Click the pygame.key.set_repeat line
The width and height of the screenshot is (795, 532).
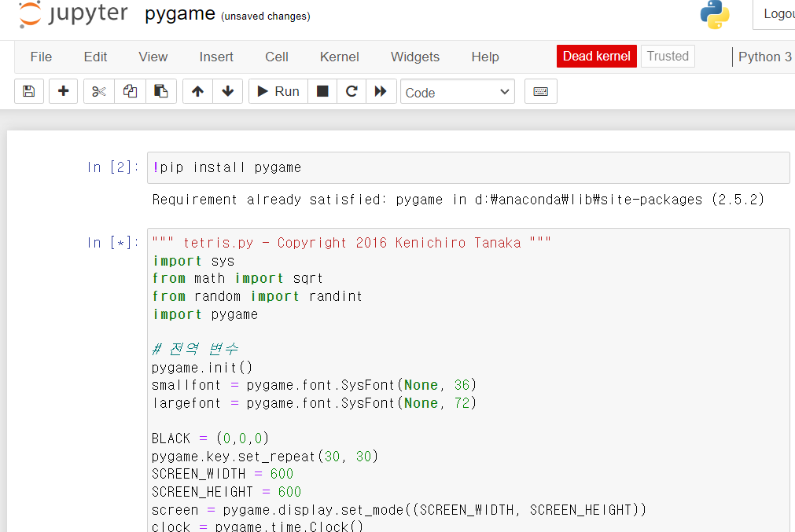[265, 457]
